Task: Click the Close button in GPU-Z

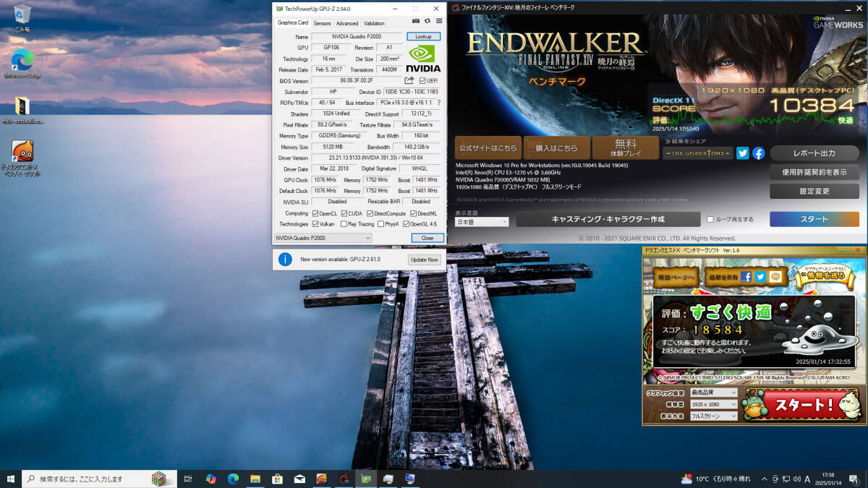Action: pyautogui.click(x=427, y=238)
